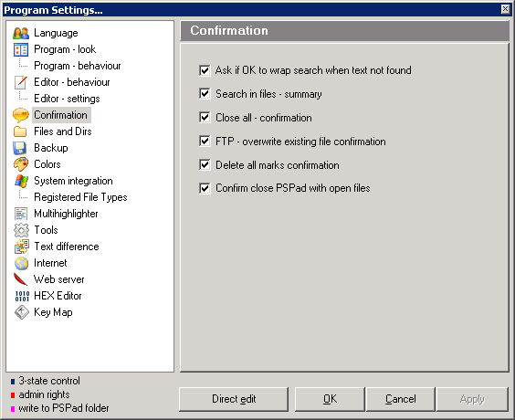Image resolution: width=515 pixels, height=420 pixels.
Task: Uncheck Ask if OK to wrap search
Action: point(205,70)
